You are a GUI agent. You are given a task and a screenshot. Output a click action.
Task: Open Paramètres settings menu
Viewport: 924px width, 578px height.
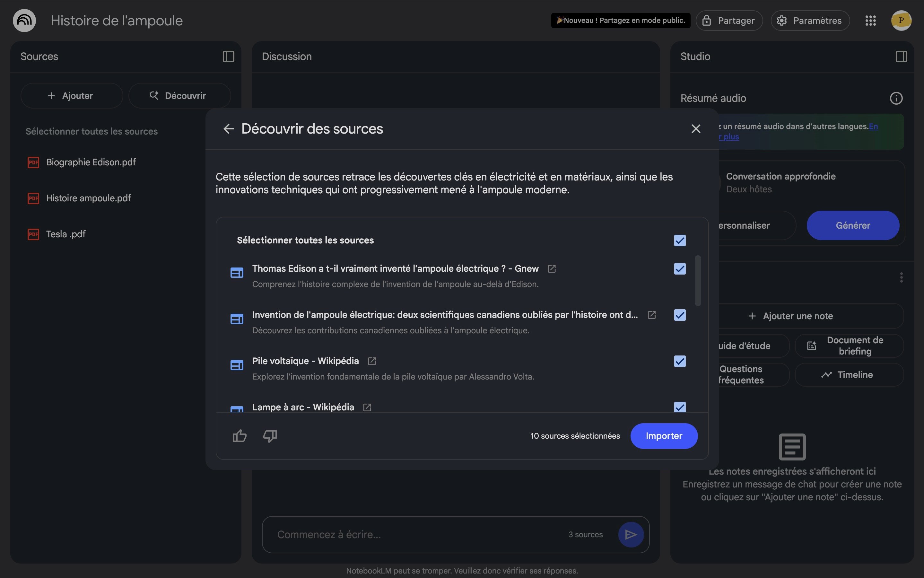tap(810, 21)
